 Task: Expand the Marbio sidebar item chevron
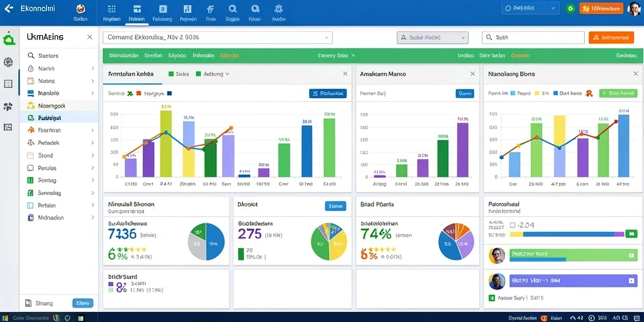93,93
